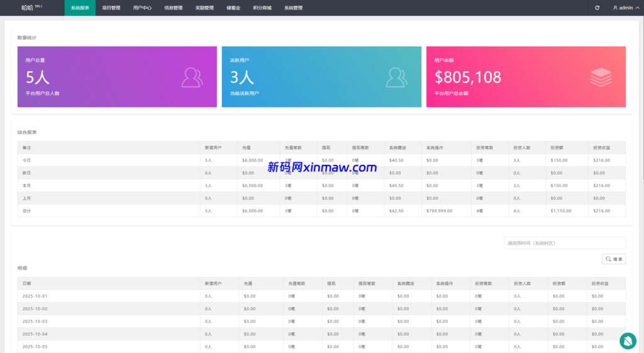Click the muted bell notification icon
Image resolution: width=644 pixels, height=353 pixels.
click(627, 340)
